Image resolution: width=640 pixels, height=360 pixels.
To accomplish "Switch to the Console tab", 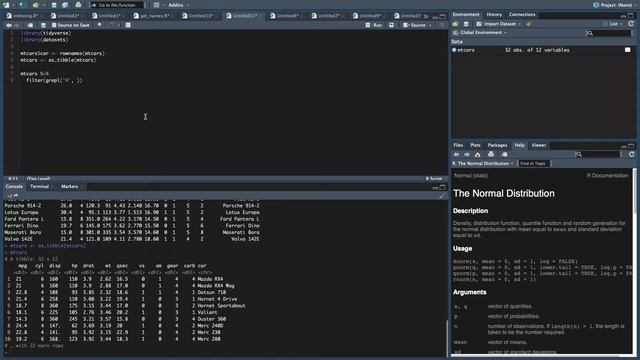I will tap(14, 187).
